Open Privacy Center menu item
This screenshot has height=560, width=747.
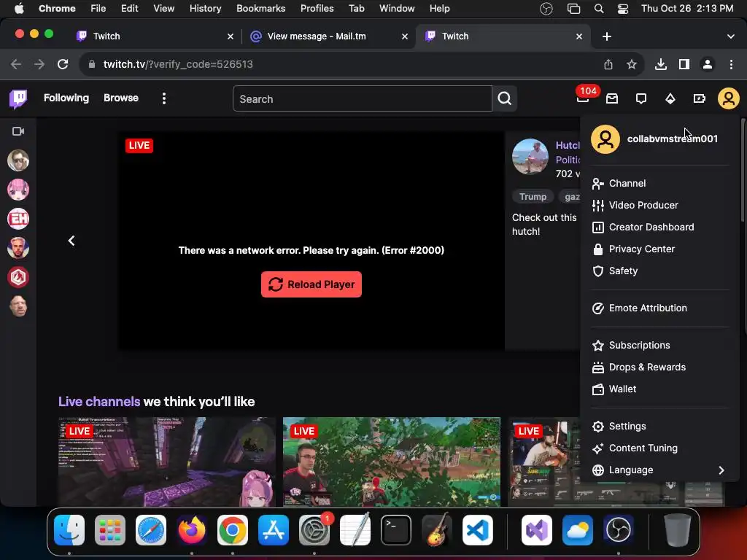(x=659, y=249)
